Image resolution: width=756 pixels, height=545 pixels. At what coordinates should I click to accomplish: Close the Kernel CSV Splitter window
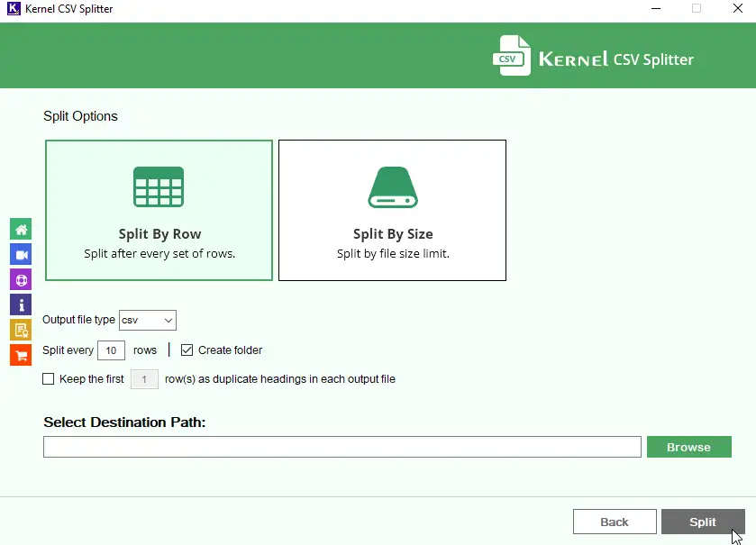tap(738, 9)
